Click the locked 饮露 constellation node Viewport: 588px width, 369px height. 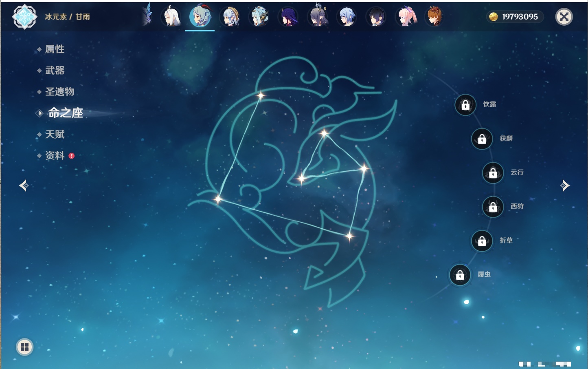[465, 105]
